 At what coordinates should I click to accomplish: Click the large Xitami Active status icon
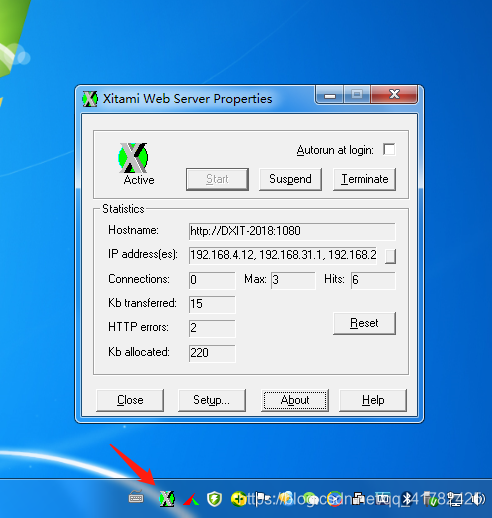[133, 158]
